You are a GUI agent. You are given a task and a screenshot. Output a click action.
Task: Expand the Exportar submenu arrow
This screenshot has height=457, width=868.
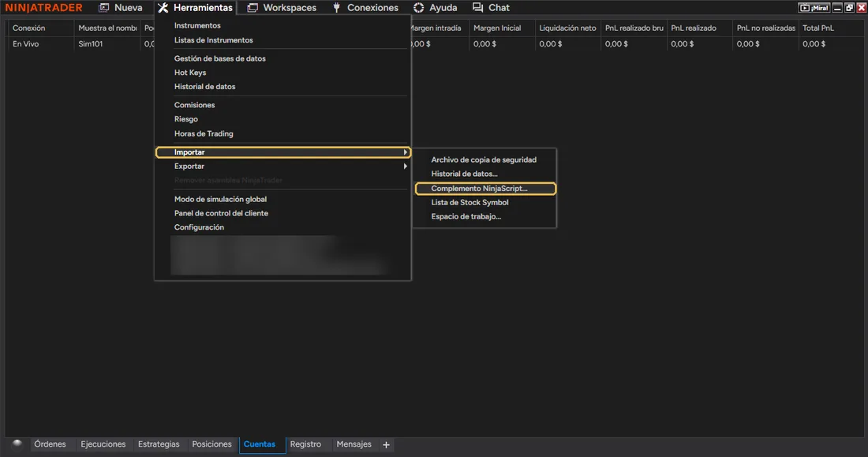pyautogui.click(x=406, y=167)
